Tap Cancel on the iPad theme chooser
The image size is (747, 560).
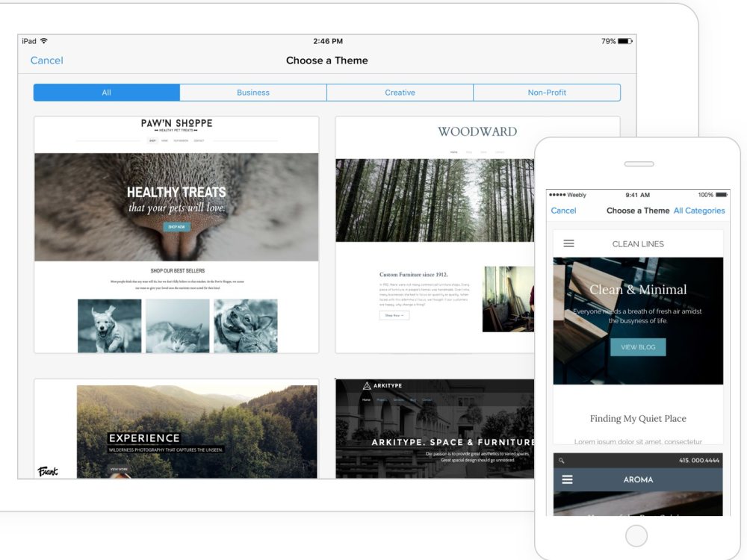click(x=46, y=60)
